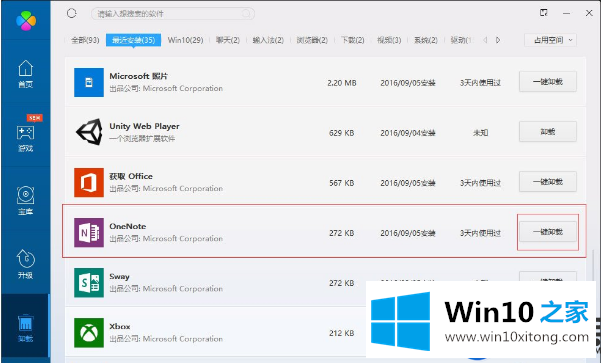Open the 下载(2) category tab
This screenshot has height=363, width=601.
pyautogui.click(x=353, y=40)
